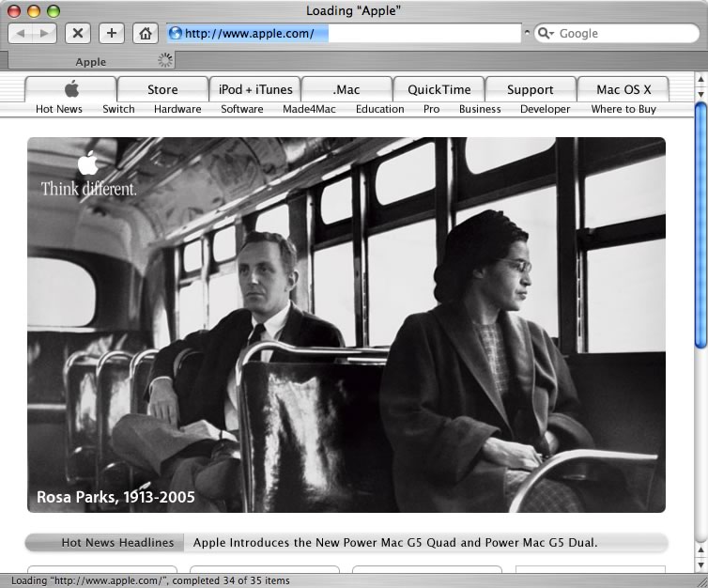Click the Rosa Parks tribute image
Viewport: 708px width, 588px height.
pos(346,325)
